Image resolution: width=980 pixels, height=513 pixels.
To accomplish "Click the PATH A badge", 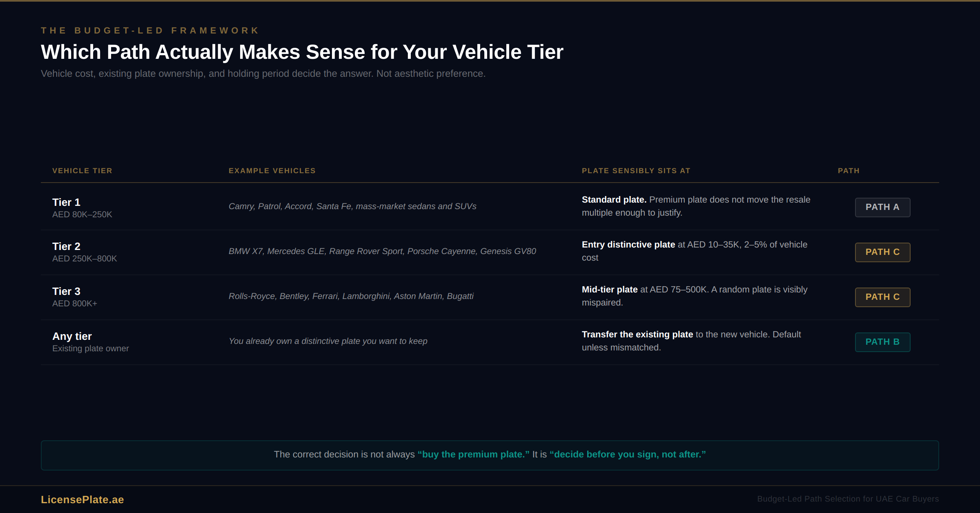I will point(882,207).
